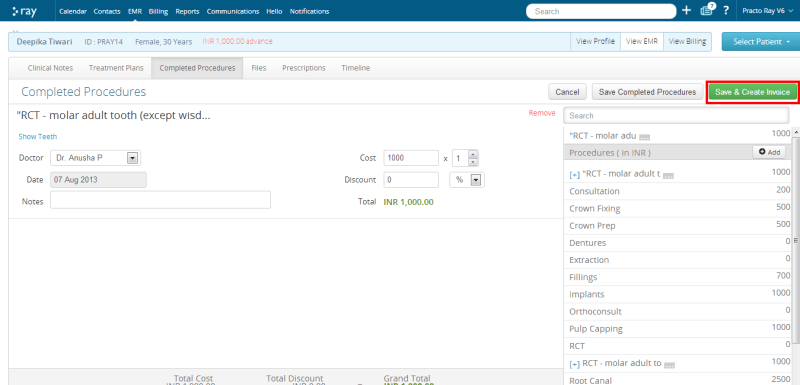Viewport: 800px width, 385px height.
Task: Click View Profile button
Action: pyautogui.click(x=595, y=42)
